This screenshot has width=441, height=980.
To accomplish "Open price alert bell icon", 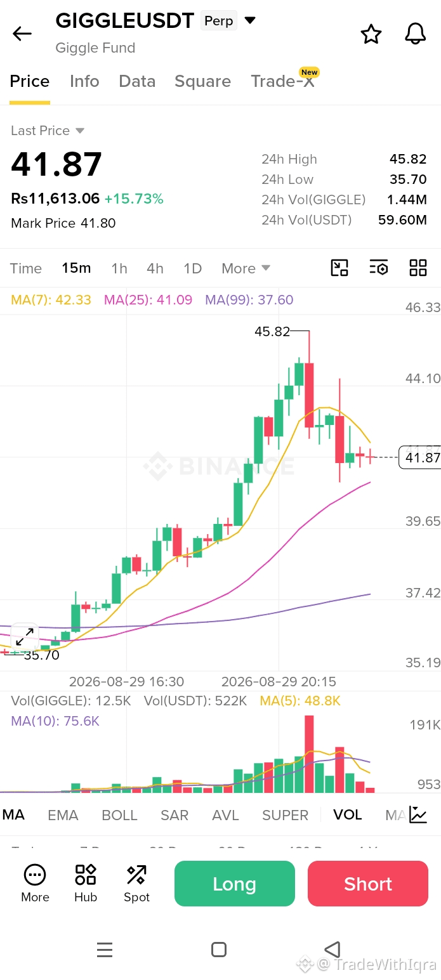I will pyautogui.click(x=416, y=34).
